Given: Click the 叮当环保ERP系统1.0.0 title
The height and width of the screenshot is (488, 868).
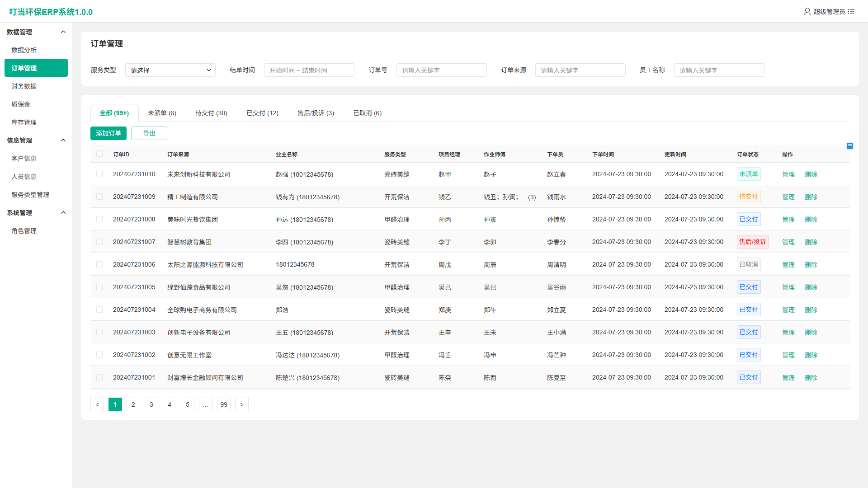Looking at the screenshot, I should (x=51, y=12).
